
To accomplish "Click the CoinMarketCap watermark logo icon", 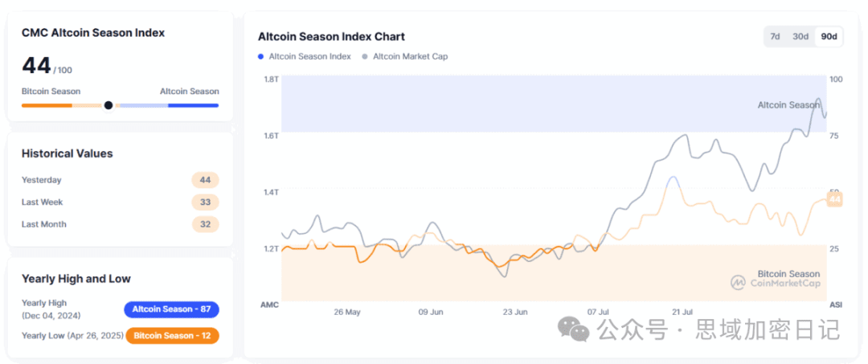I will [738, 283].
